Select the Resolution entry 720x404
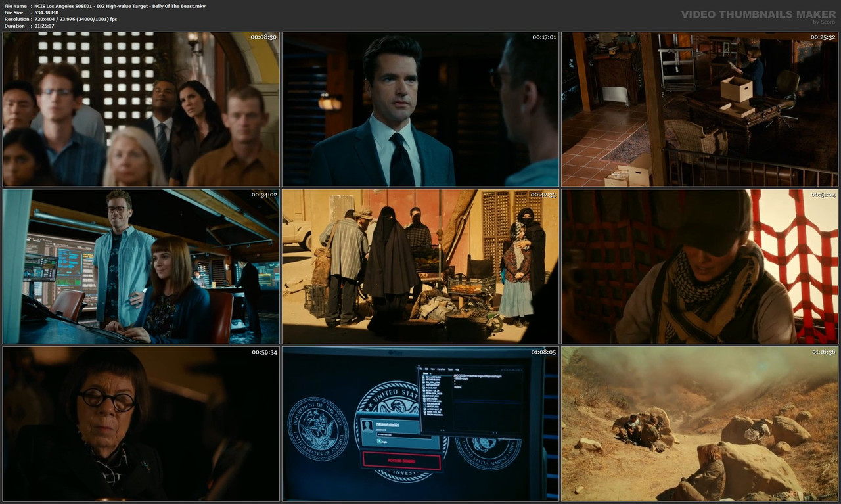This screenshot has height=504, width=841. point(58,18)
